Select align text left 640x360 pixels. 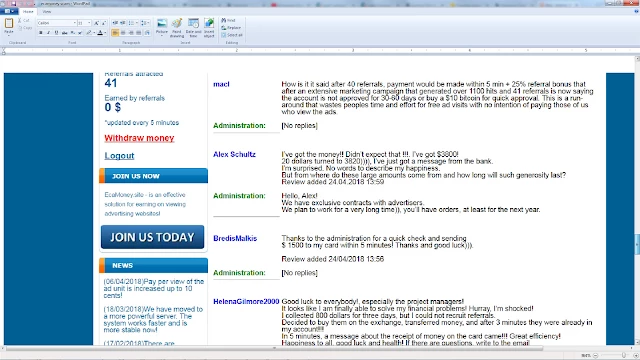(115, 33)
